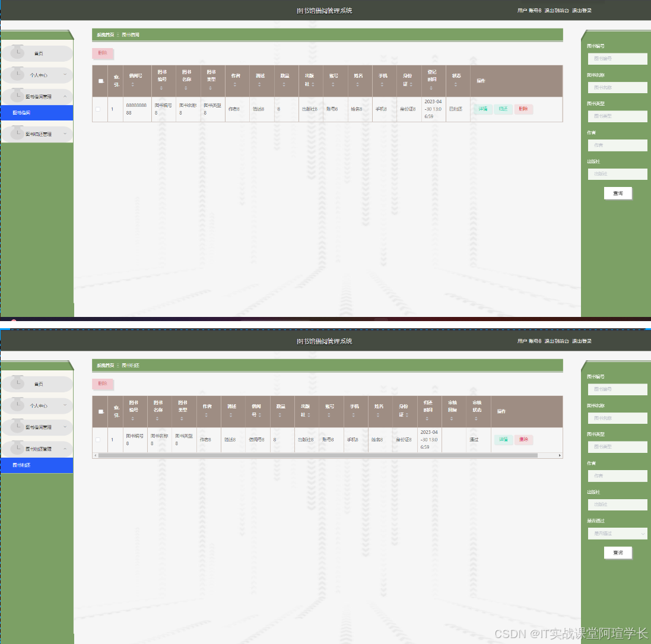Sort by 图书编号 column on 图书借阅 page
Image resolution: width=651 pixels, height=644 pixels.
[x=161, y=88]
